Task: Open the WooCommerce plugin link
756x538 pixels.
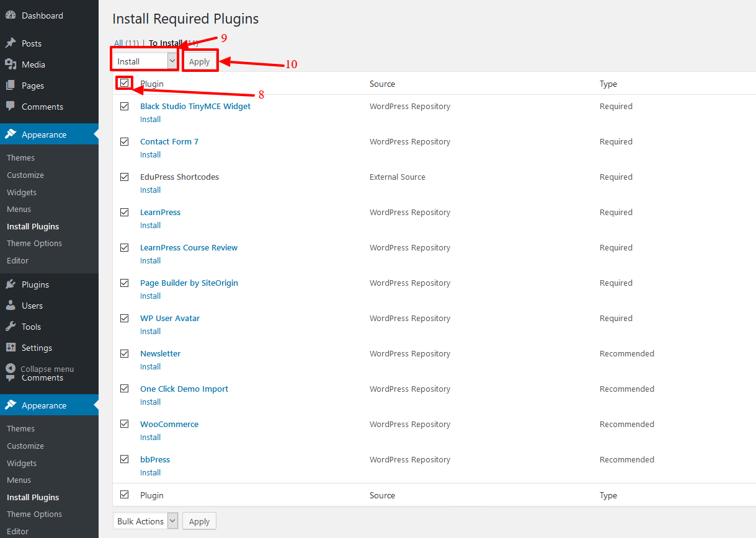Action: (x=169, y=424)
